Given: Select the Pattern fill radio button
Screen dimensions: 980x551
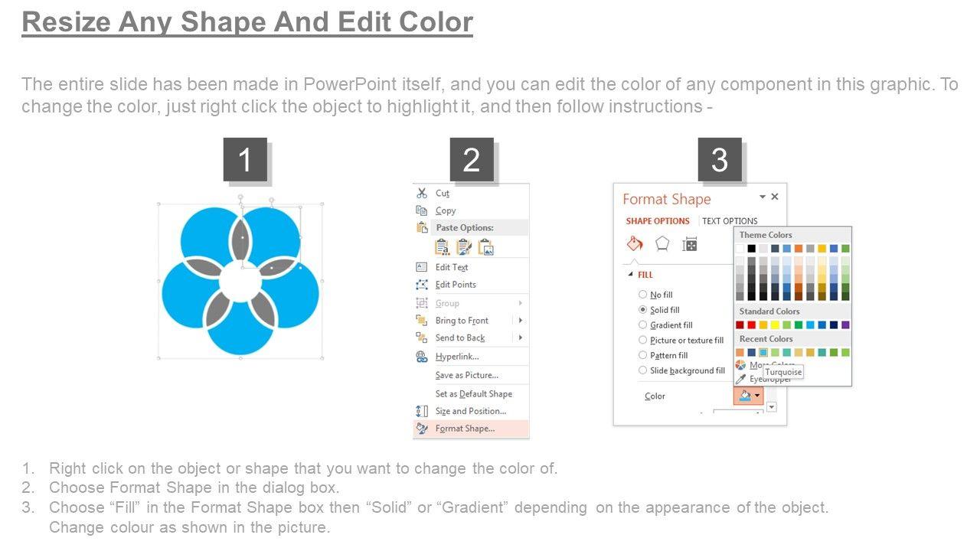Looking at the screenshot, I should (x=643, y=355).
